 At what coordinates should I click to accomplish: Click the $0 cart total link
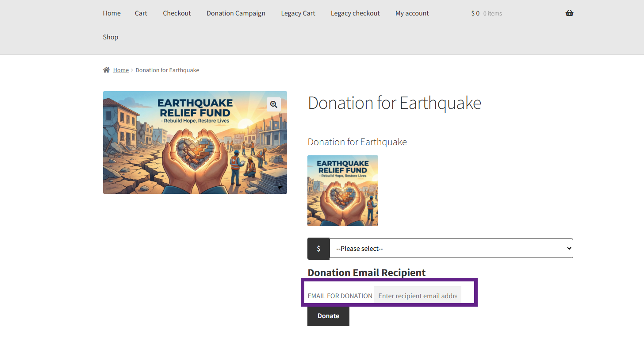[475, 13]
